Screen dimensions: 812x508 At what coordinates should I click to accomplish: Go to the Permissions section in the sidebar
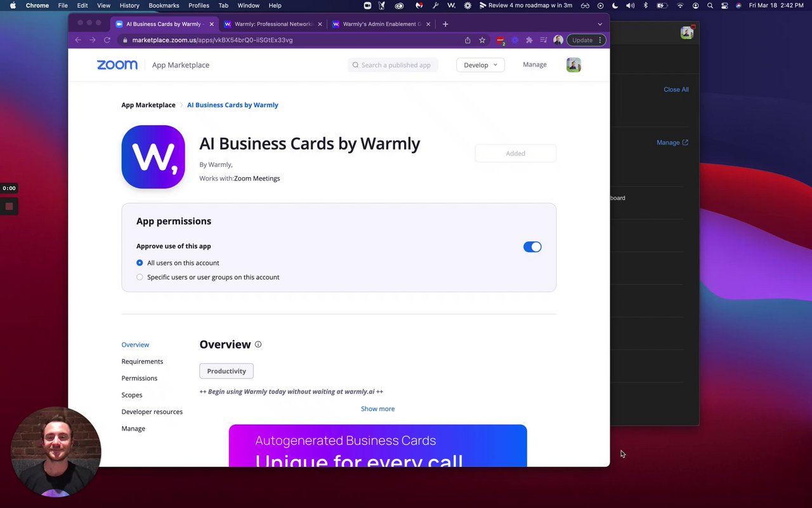[x=140, y=378]
